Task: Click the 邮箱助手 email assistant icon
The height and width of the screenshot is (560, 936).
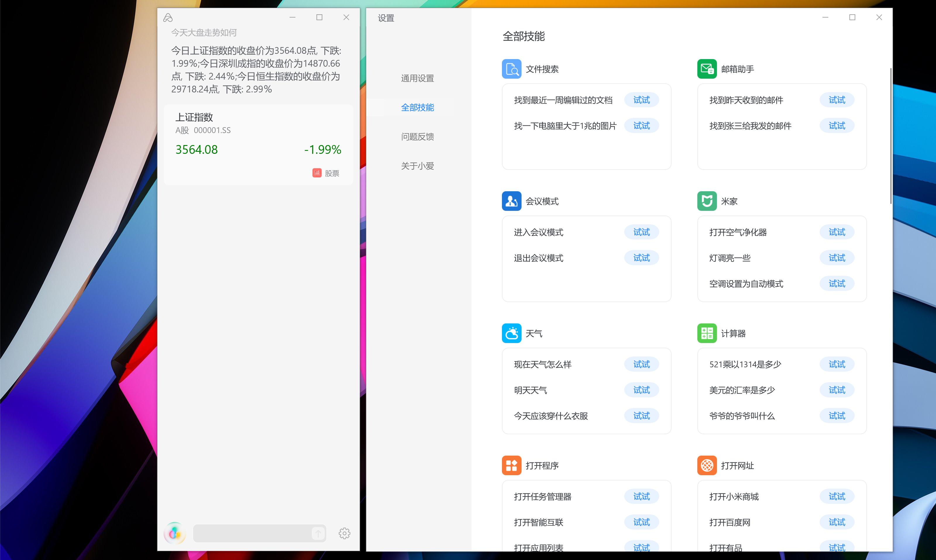Action: click(707, 69)
